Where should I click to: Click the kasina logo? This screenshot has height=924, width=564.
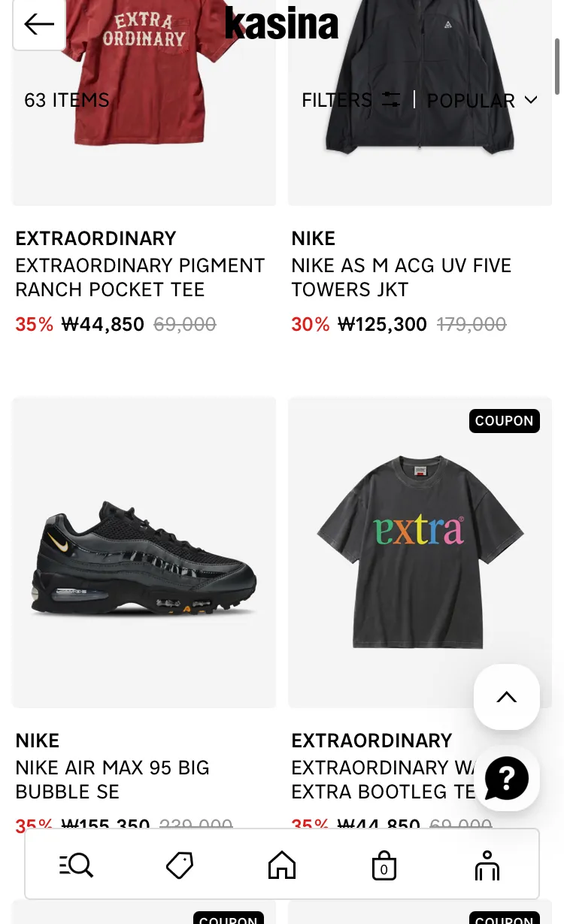(x=282, y=23)
